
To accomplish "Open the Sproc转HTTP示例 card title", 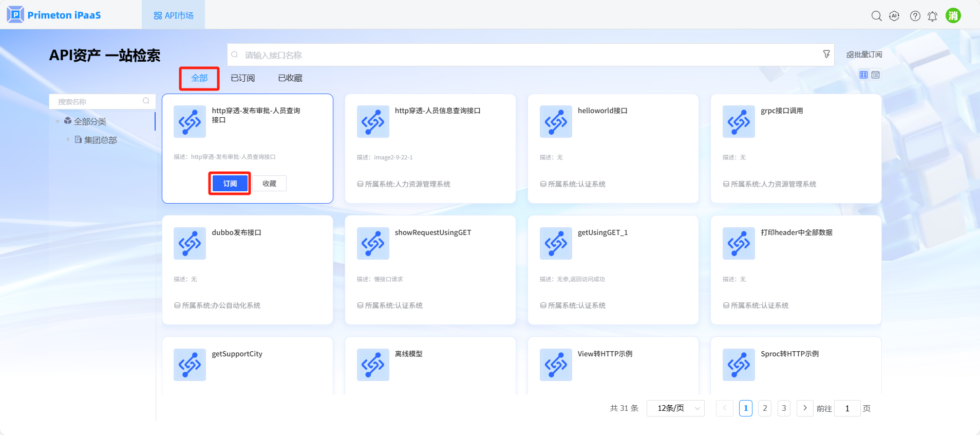I will click(x=790, y=354).
